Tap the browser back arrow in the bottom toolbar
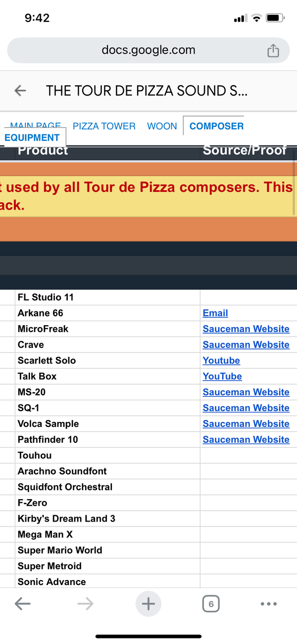This screenshot has height=644, width=297. (23, 603)
